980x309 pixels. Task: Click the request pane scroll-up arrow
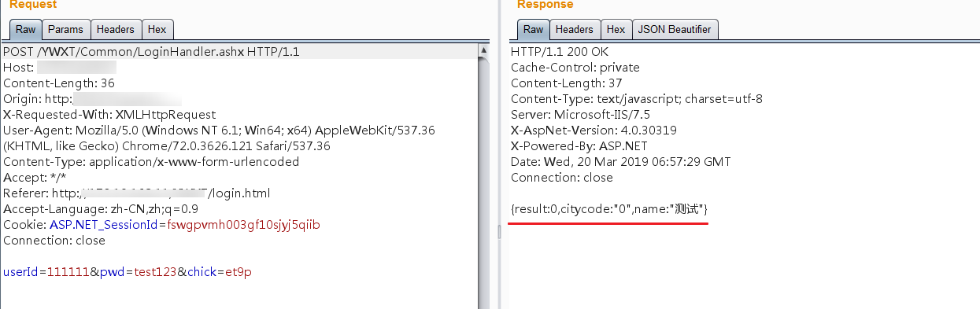click(484, 51)
